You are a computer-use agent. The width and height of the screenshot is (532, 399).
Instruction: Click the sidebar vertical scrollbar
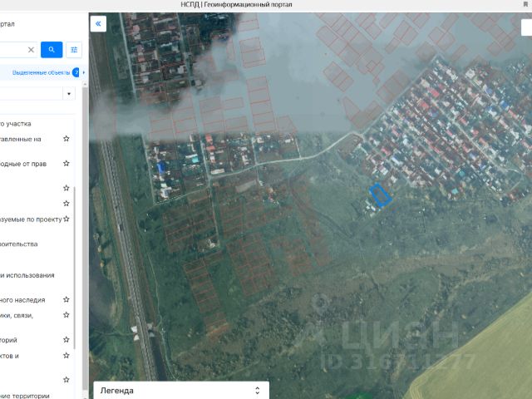coord(85,238)
